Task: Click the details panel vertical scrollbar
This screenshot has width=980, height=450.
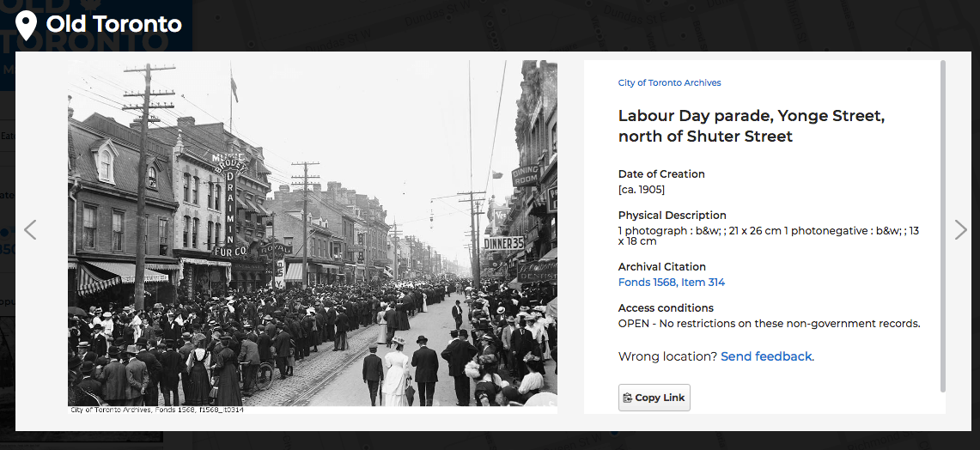Action: tap(942, 225)
